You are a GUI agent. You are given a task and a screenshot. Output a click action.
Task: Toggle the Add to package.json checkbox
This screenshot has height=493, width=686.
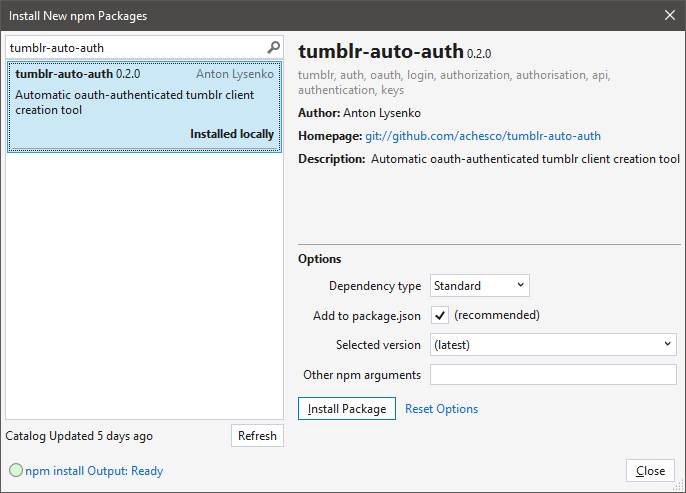(x=440, y=315)
